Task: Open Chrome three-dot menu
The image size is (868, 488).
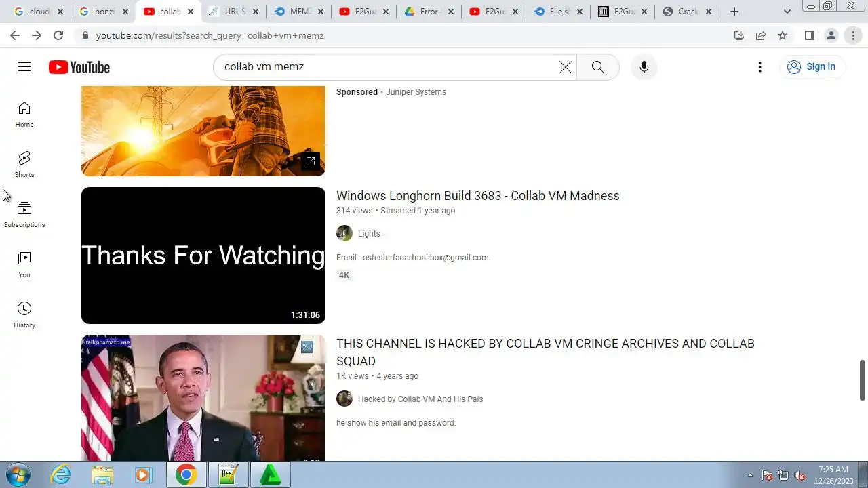Action: (853, 35)
